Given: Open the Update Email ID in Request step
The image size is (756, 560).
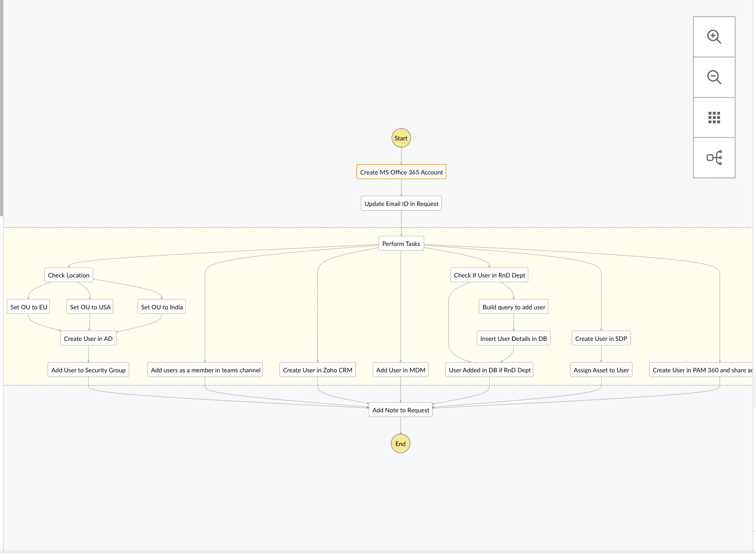Looking at the screenshot, I should click(x=401, y=203).
